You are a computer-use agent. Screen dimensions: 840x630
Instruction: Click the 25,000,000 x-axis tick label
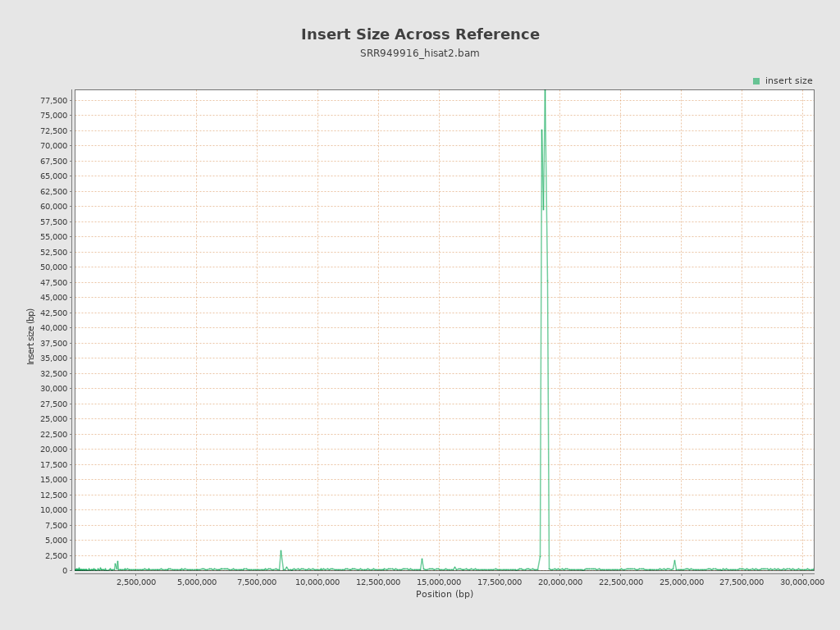(x=681, y=582)
